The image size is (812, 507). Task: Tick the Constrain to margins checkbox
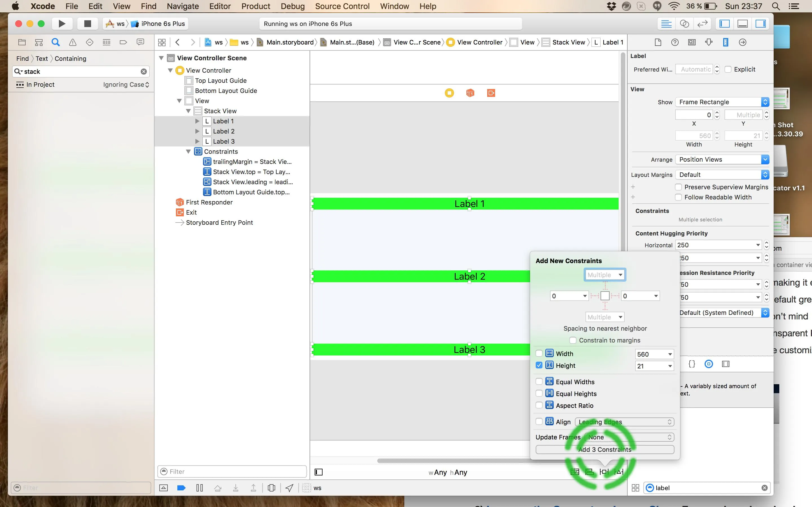(x=573, y=340)
